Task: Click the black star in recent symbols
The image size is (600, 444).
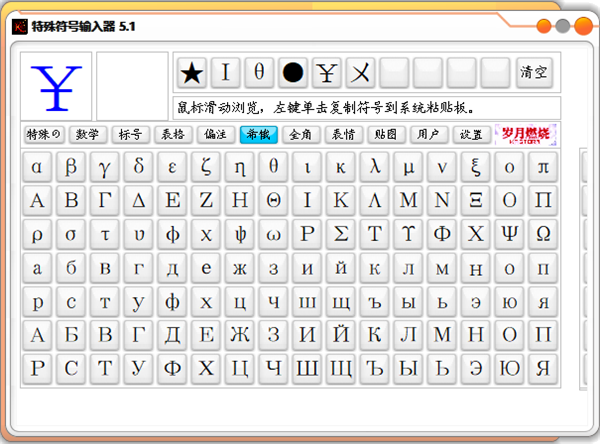Action: click(193, 72)
